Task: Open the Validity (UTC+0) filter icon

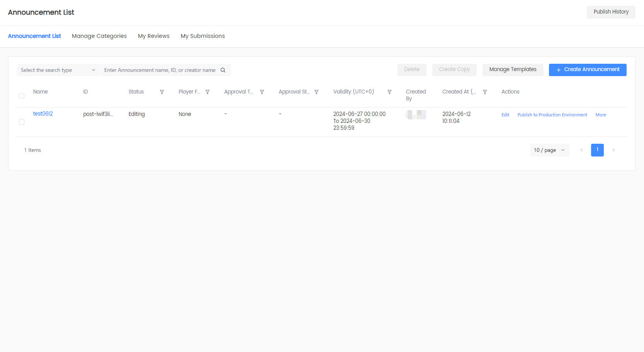Action: [x=389, y=92]
